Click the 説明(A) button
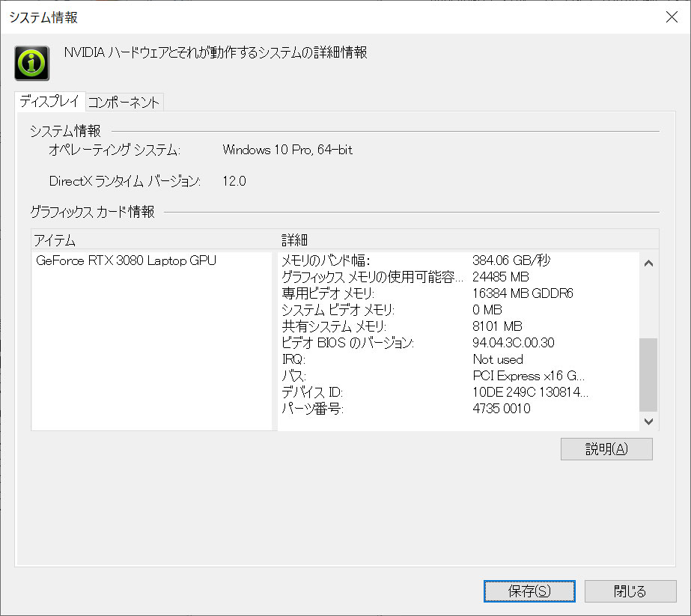Screen dimensions: 691x616 point(606,449)
